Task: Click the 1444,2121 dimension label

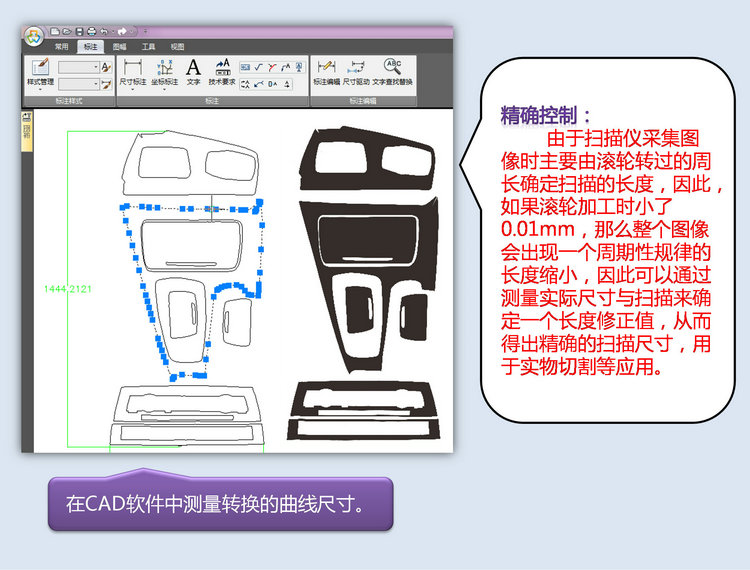Action: coord(67,289)
